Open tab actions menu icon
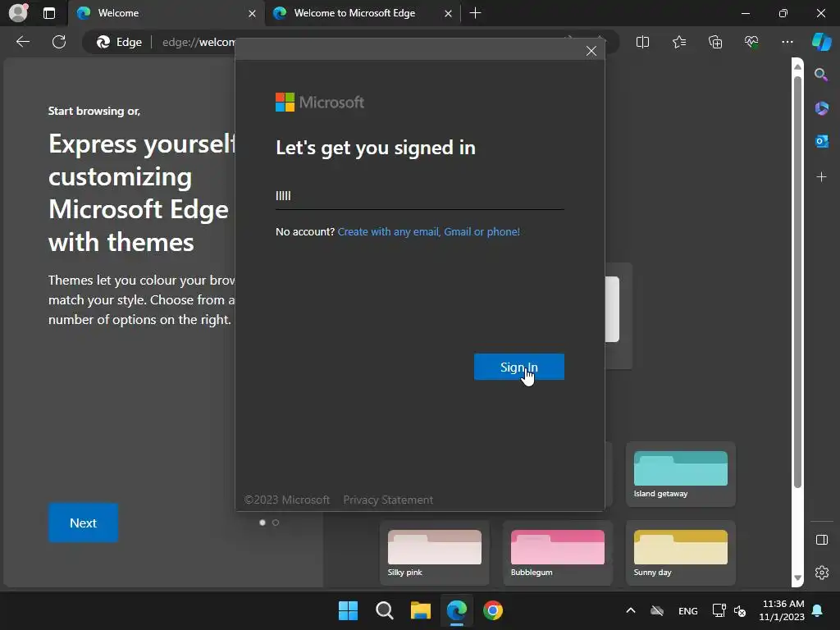840x630 pixels. click(49, 13)
